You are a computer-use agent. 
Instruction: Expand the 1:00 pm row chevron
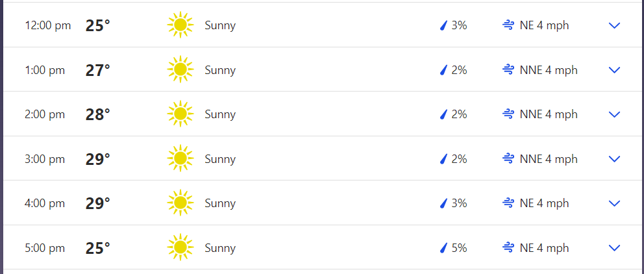614,70
